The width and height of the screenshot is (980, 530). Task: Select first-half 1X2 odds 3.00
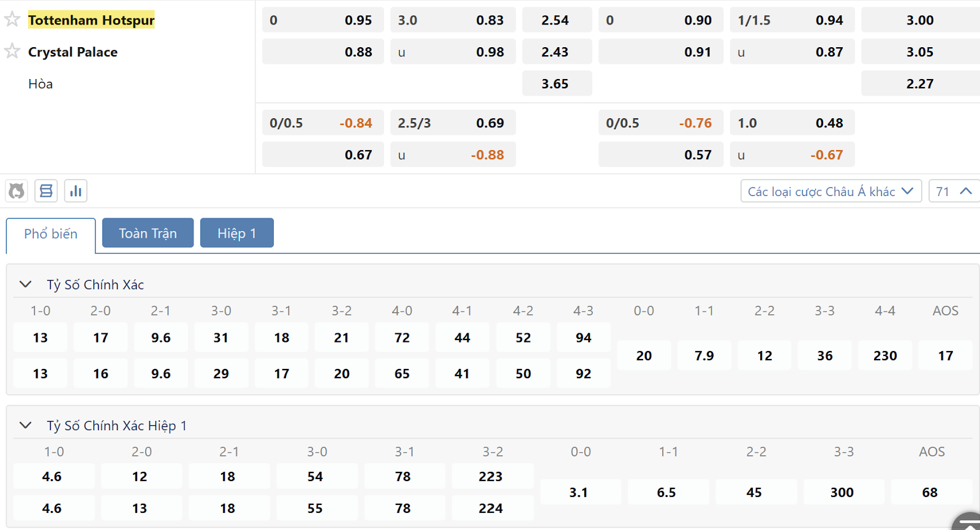pyautogui.click(x=921, y=20)
